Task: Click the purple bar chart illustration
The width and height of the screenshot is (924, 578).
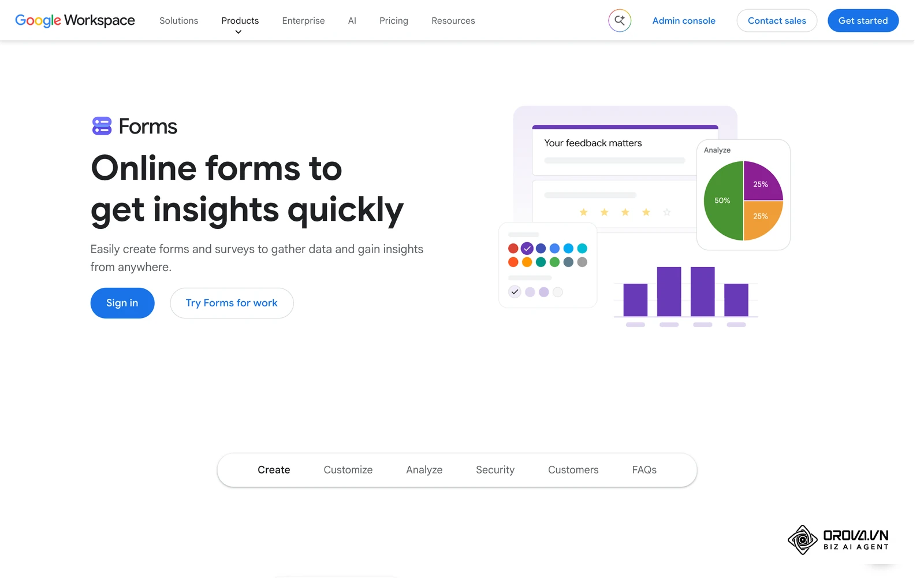Action: (686, 296)
